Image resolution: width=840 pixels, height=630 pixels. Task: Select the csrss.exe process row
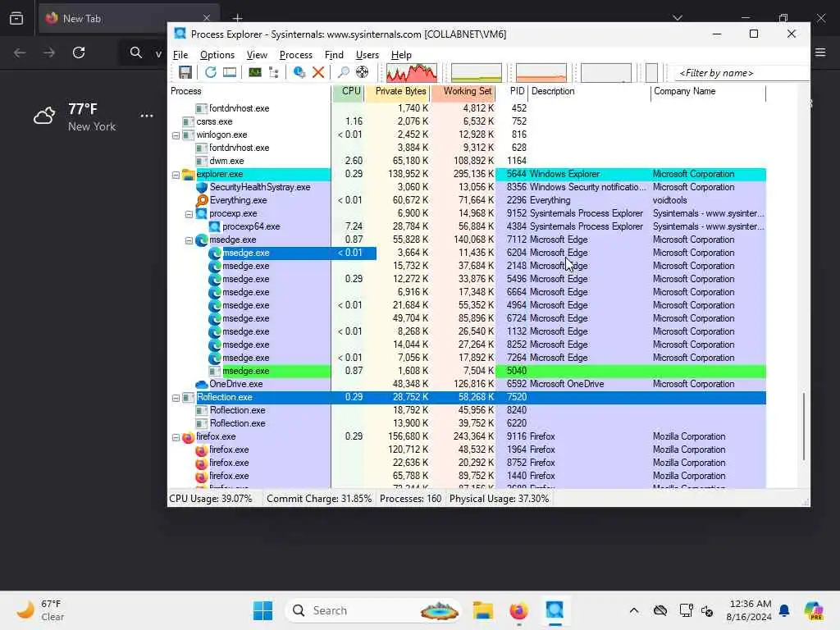point(467,121)
